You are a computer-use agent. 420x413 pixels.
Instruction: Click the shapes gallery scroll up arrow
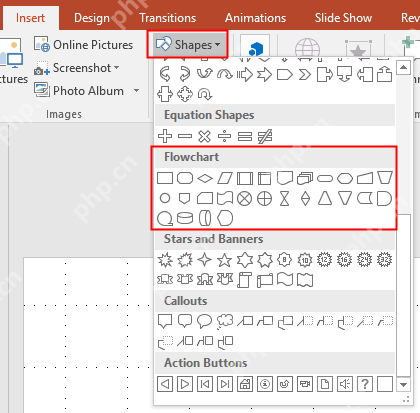403,68
